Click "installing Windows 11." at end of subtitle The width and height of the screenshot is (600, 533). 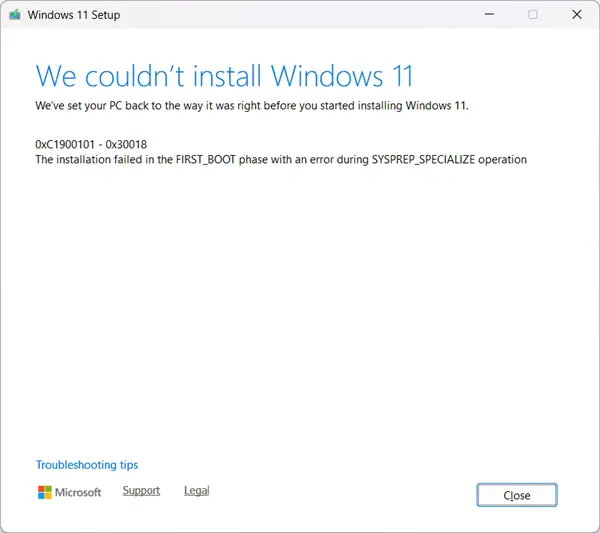pos(413,106)
